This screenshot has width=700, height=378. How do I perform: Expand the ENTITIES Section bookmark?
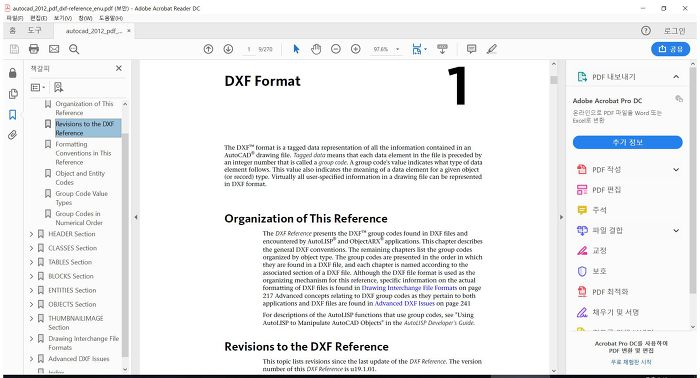pos(31,290)
